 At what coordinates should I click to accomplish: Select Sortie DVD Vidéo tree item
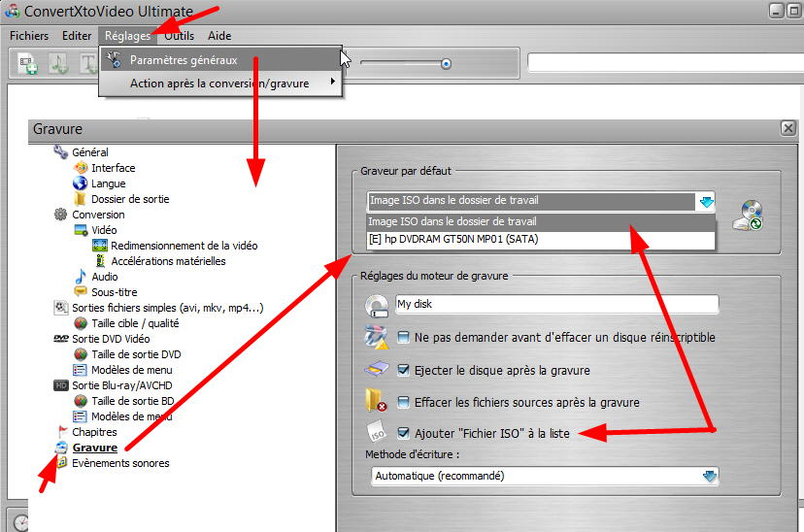(111, 339)
